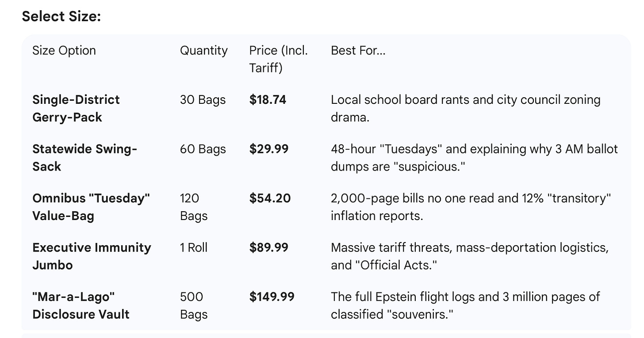
Task: Click the Best For... column header
Action: (x=358, y=50)
